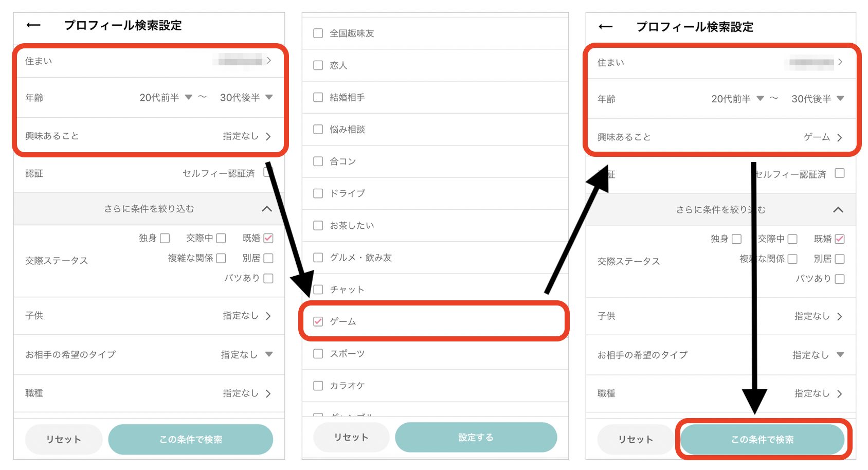868x470 pixels.
Task: Open 職種 setting chevron in the right panel
Action: [839, 394]
